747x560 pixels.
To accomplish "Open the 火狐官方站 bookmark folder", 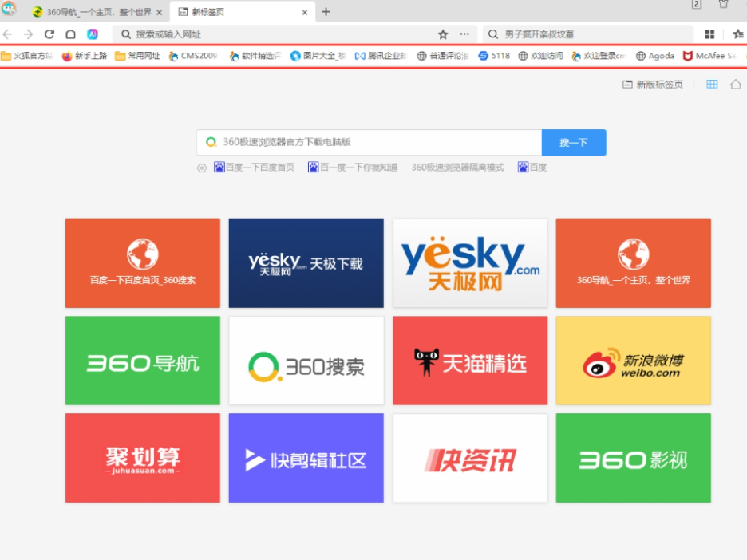I will (26, 56).
